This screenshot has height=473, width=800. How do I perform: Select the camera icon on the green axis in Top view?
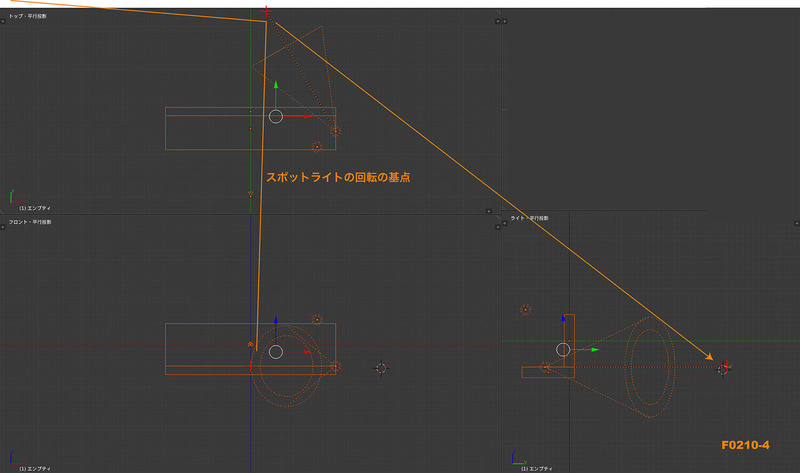[x=250, y=194]
